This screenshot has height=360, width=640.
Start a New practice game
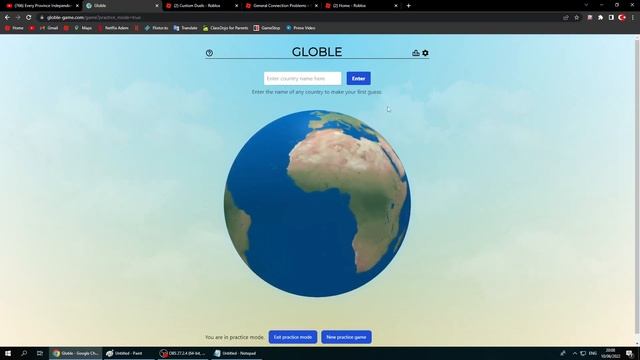[x=346, y=337]
